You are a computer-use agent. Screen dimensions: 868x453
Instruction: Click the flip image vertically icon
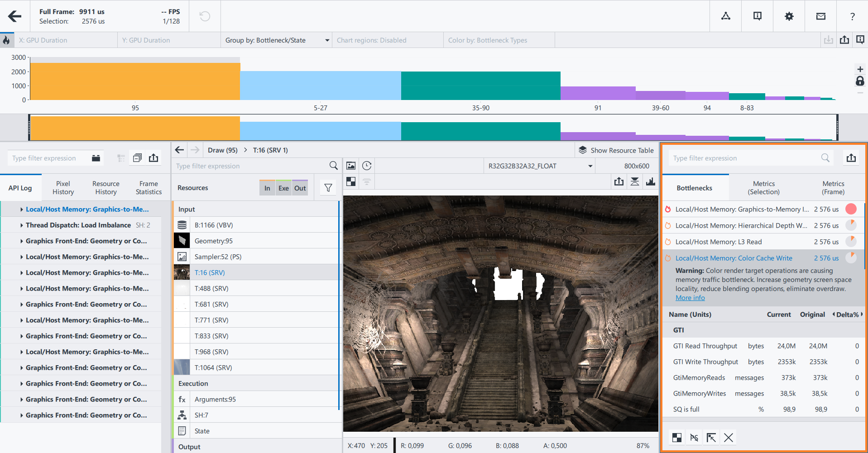(635, 182)
